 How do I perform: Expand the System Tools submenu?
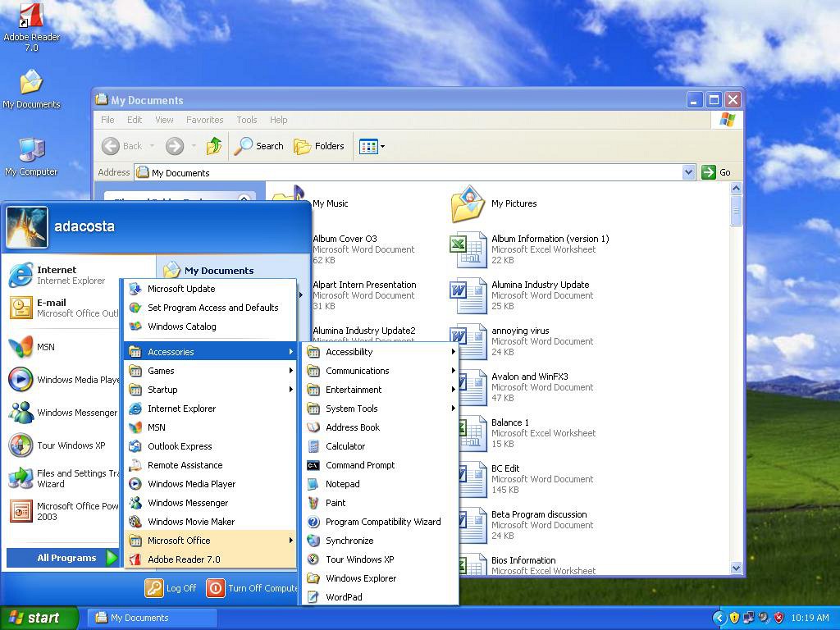[381, 409]
